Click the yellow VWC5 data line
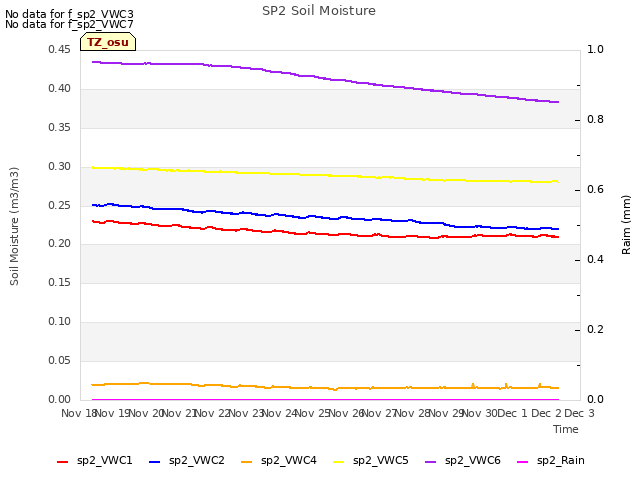Image resolution: width=640 pixels, height=480 pixels. pyautogui.click(x=327, y=175)
